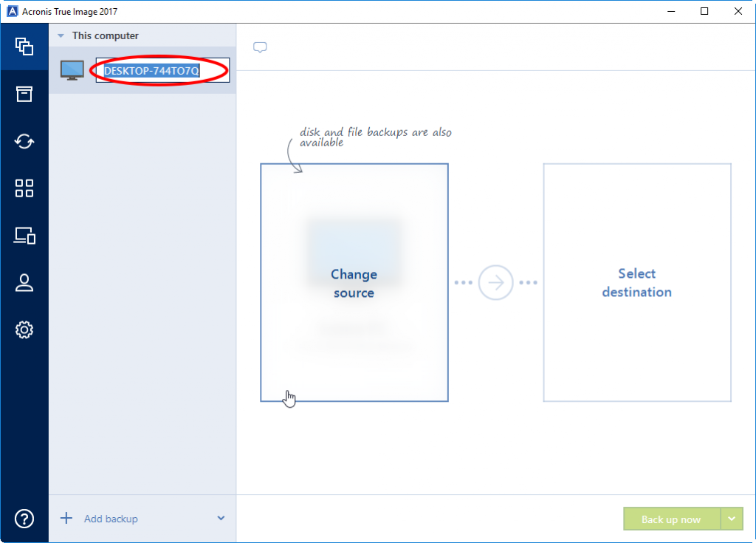756x543 pixels.
Task: Maximize the Acronis True Image window
Action: click(x=704, y=11)
